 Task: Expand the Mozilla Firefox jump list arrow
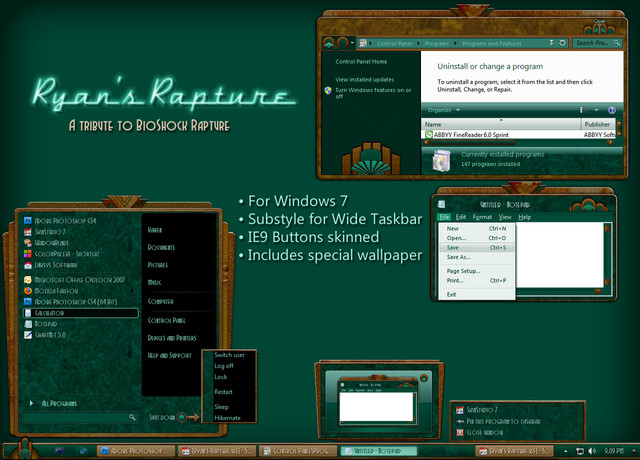131,291
